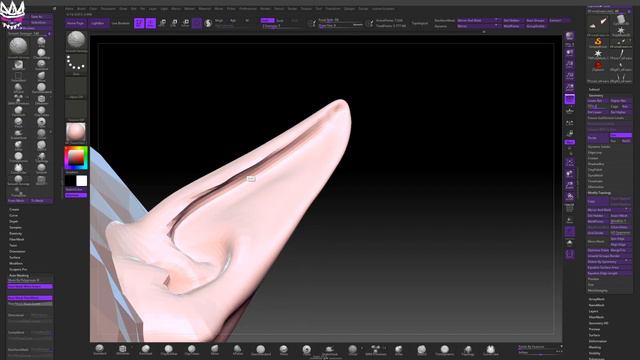Click the sculptris pro sphere icon in top shelf

[208, 23]
